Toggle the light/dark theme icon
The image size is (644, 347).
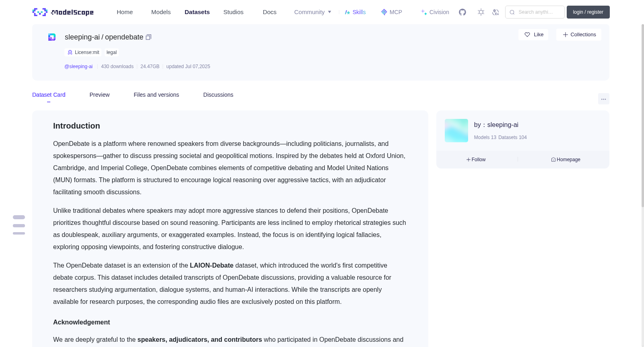pyautogui.click(x=481, y=12)
